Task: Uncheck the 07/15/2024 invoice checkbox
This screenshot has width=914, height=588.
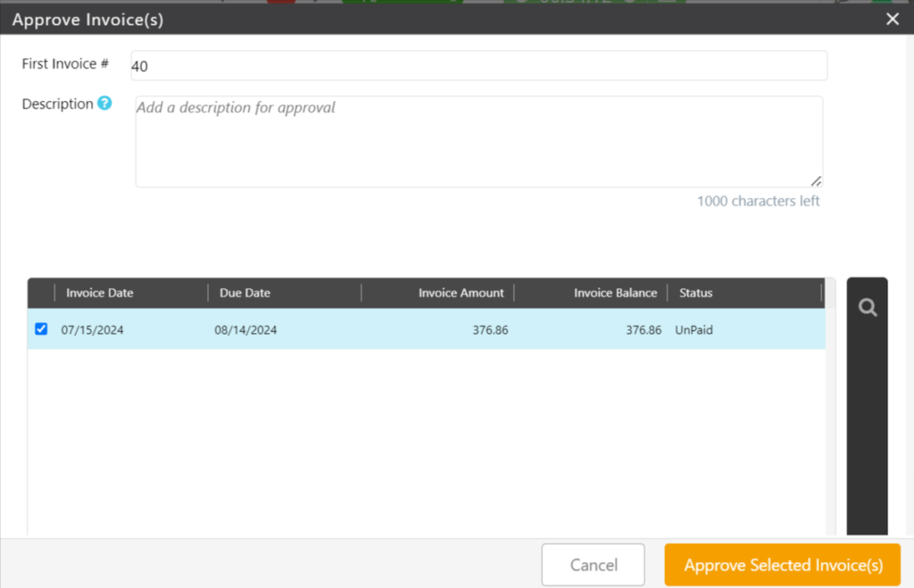Action: pos(41,328)
